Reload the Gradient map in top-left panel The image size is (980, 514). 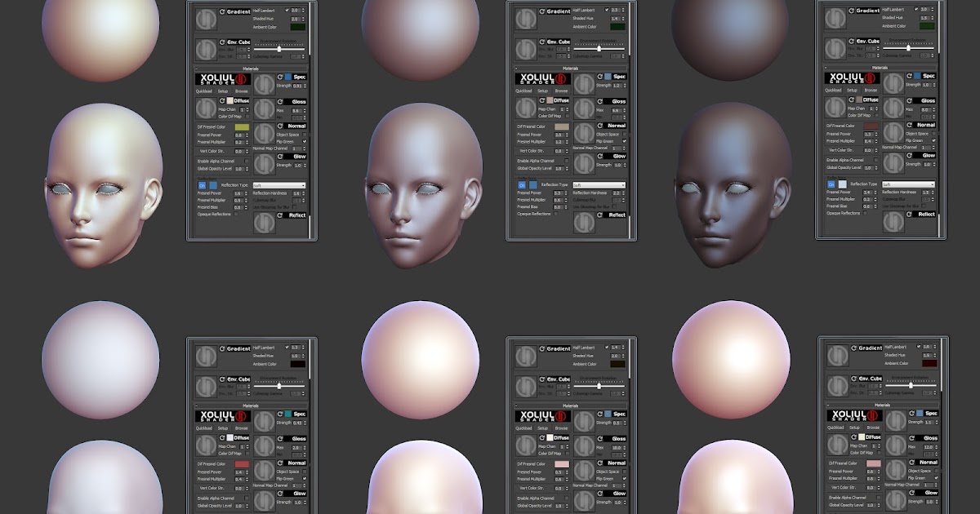coord(221,12)
